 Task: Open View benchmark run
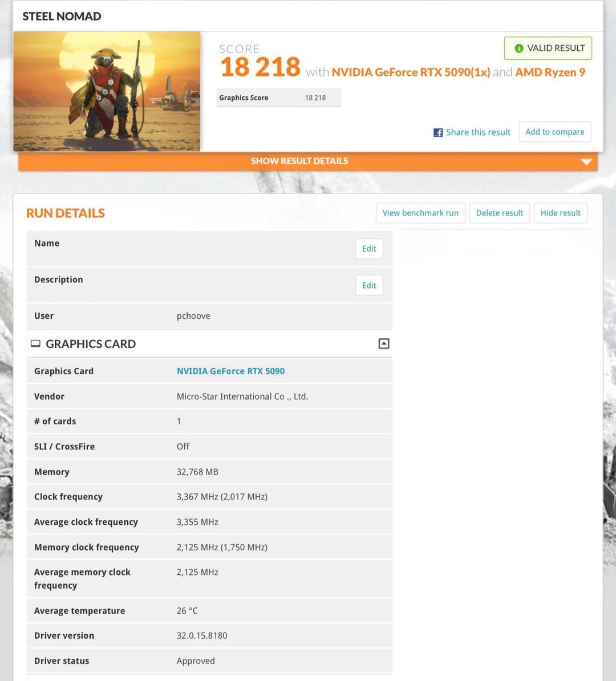tap(420, 213)
